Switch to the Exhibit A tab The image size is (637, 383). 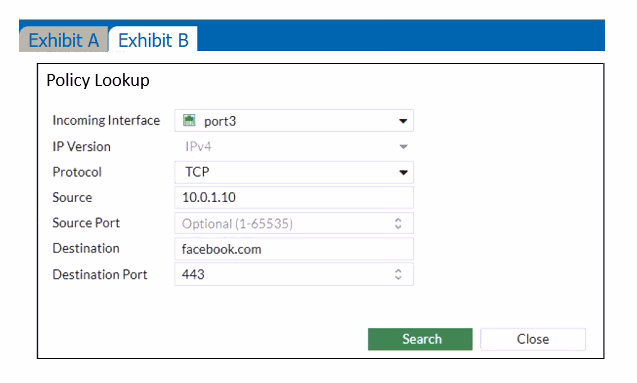pyautogui.click(x=64, y=40)
